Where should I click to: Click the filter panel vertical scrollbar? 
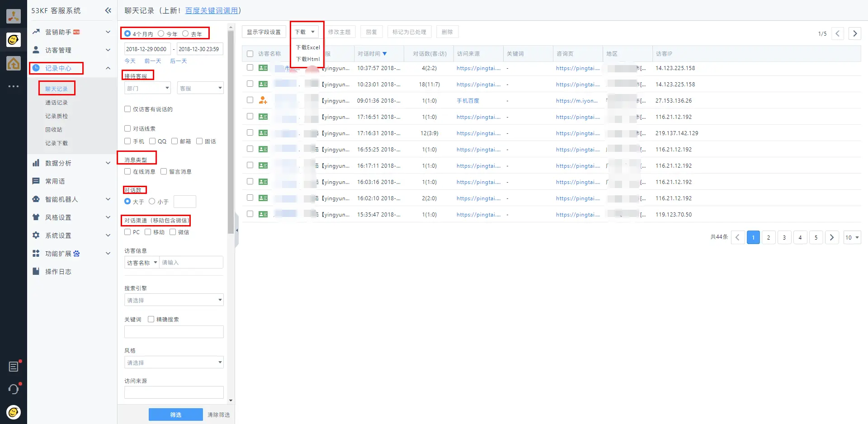pyautogui.click(x=231, y=136)
